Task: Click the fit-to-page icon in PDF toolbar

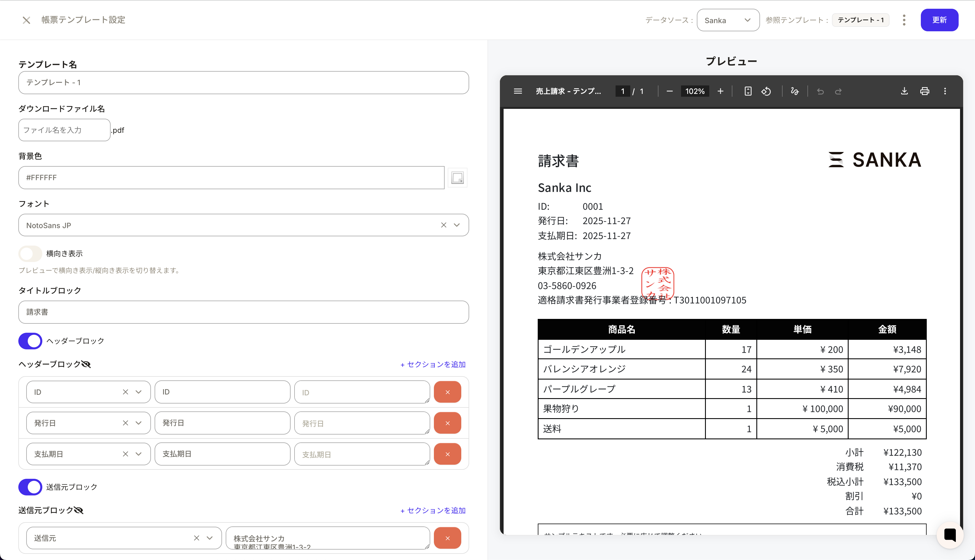Action: [x=748, y=91]
